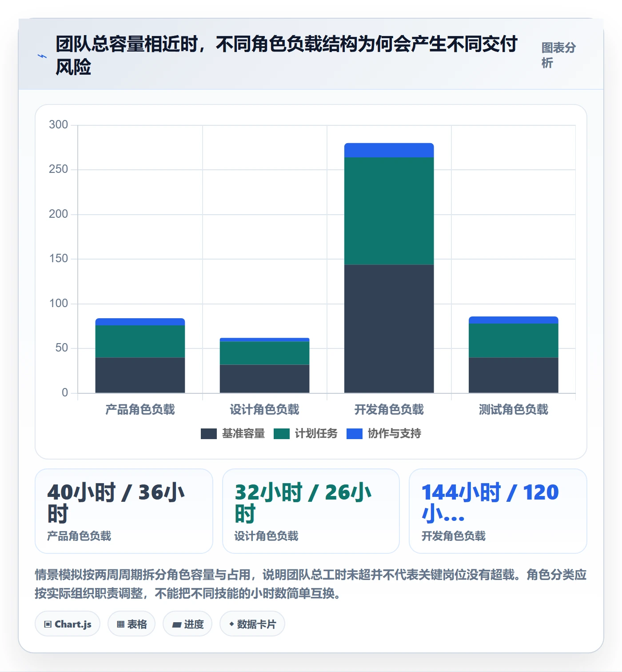Viewport: 622px width, 672px height.
Task: Click the 40小时 / 36小时 stat value
Action: pyautogui.click(x=116, y=503)
